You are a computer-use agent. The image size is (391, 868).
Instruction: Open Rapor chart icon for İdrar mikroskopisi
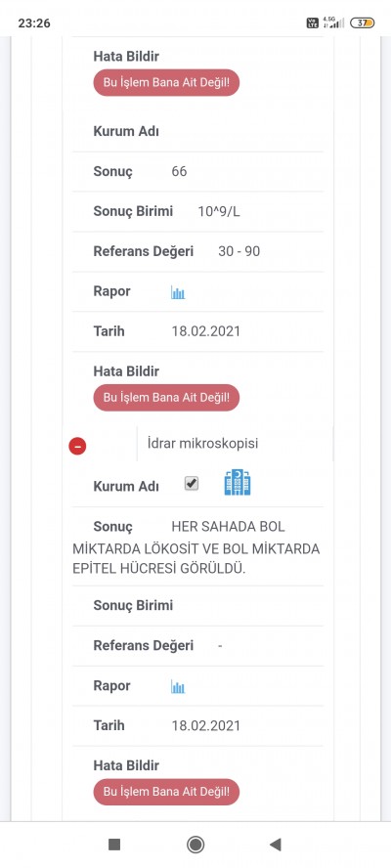pos(178,687)
